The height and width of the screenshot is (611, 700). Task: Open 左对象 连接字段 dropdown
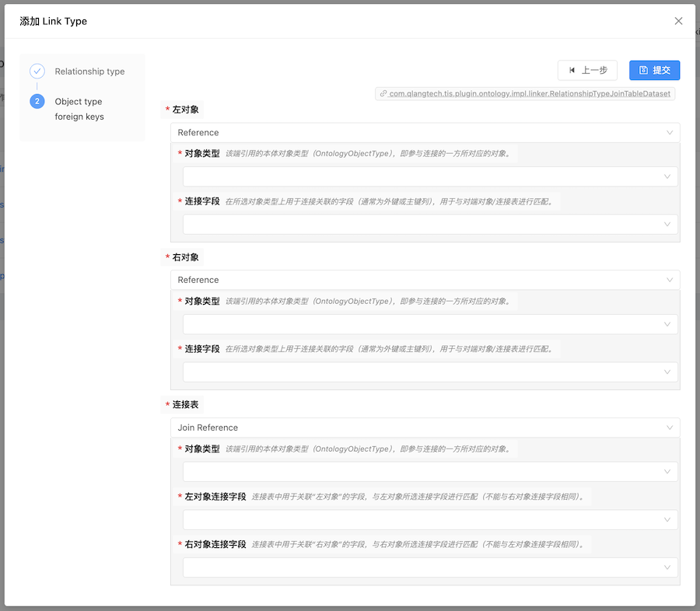[430, 225]
